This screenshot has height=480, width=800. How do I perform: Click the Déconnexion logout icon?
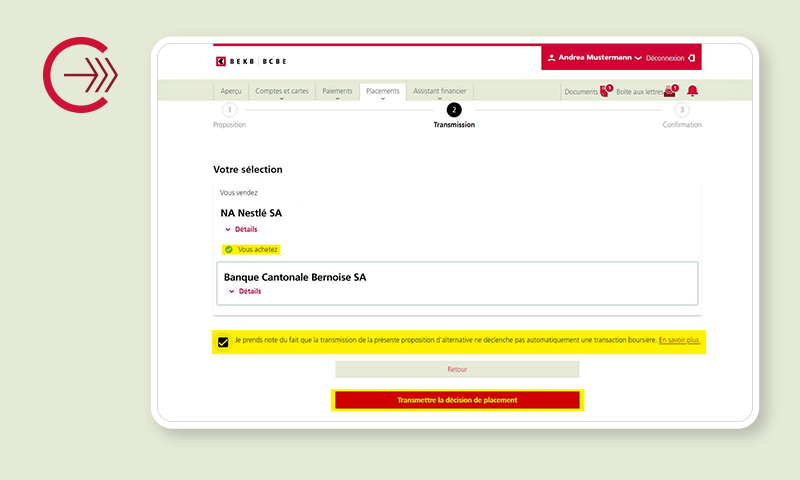[x=691, y=58]
